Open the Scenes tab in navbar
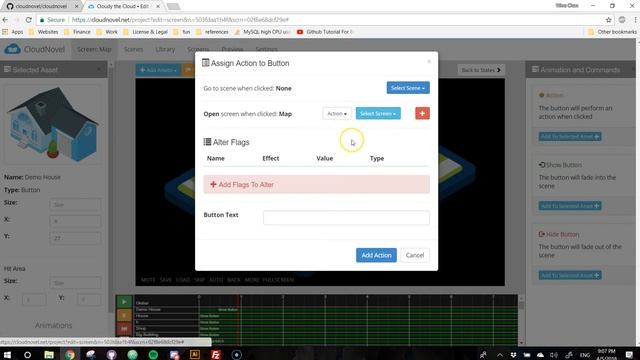This screenshot has height=360, width=640. click(x=133, y=49)
